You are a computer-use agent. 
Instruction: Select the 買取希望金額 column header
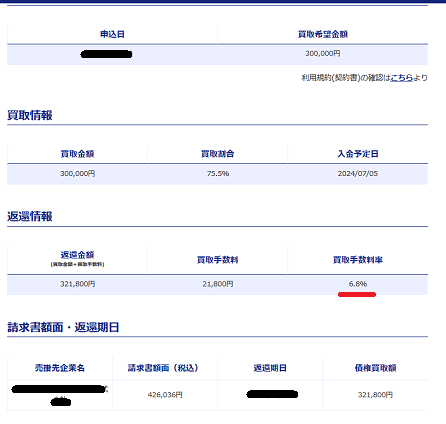tap(323, 34)
